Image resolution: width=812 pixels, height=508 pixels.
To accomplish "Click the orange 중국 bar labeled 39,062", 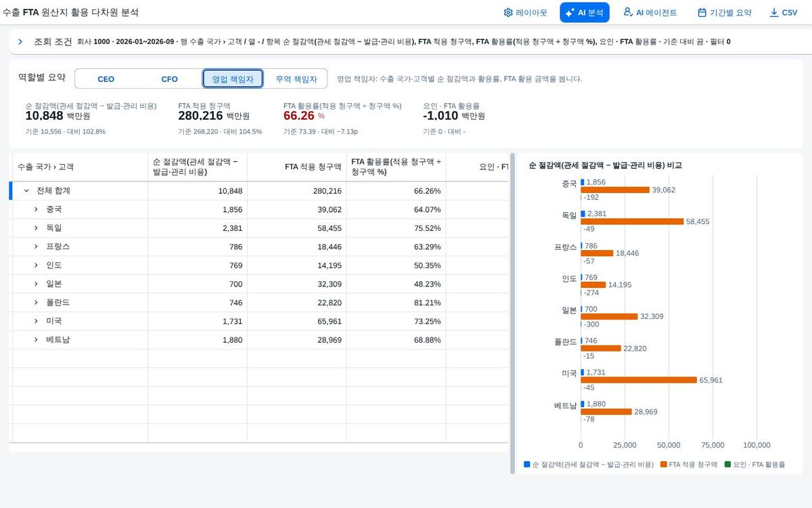I will [615, 190].
